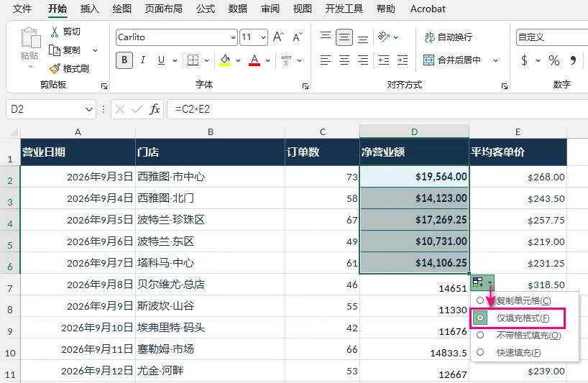Open Alignment group dialog launcher
The width and height of the screenshot is (588, 383).
pos(505,86)
